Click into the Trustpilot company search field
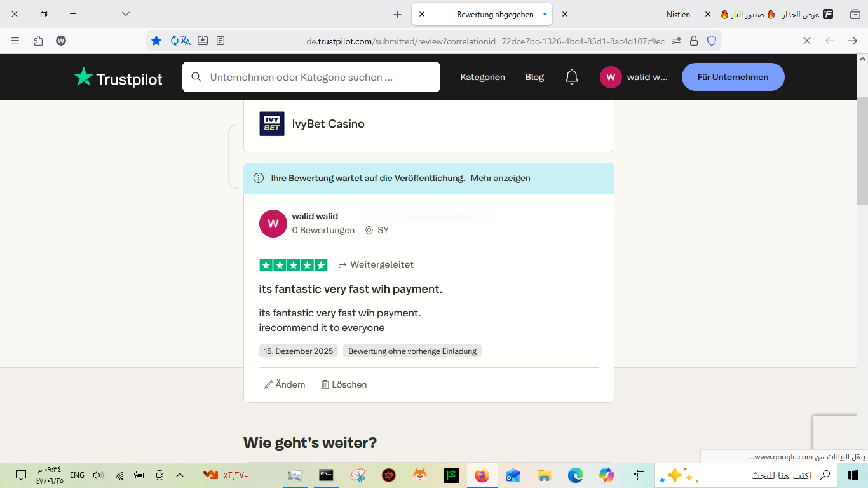868x488 pixels. (311, 77)
